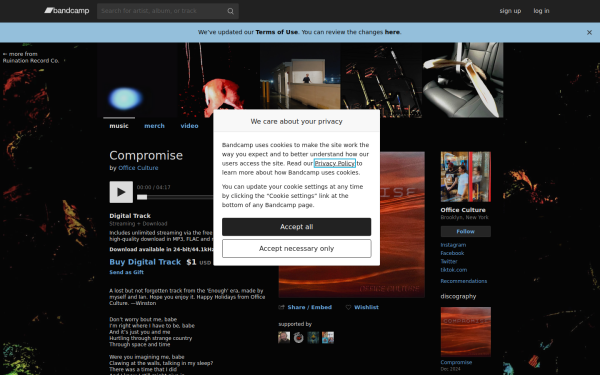Image resolution: width=600 pixels, height=375 pixels.
Task: Open fourth supporter avatar
Action: click(x=328, y=338)
